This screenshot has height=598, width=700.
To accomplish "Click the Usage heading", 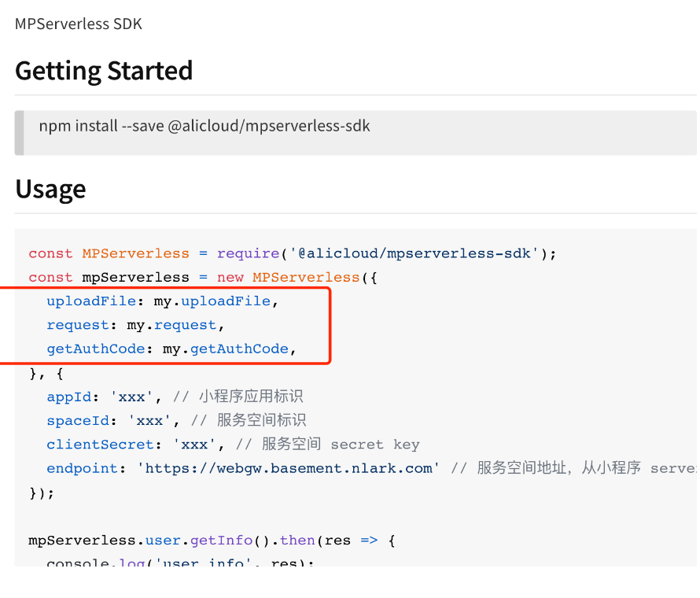I will tap(50, 189).
